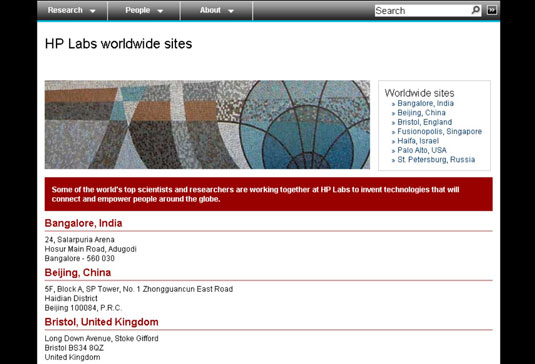Image resolution: width=535 pixels, height=364 pixels.
Task: Click the Worldwide sites sidebar title
Action: pos(419,93)
